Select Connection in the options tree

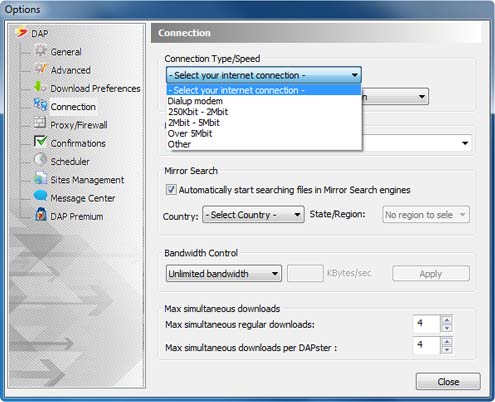tap(73, 107)
